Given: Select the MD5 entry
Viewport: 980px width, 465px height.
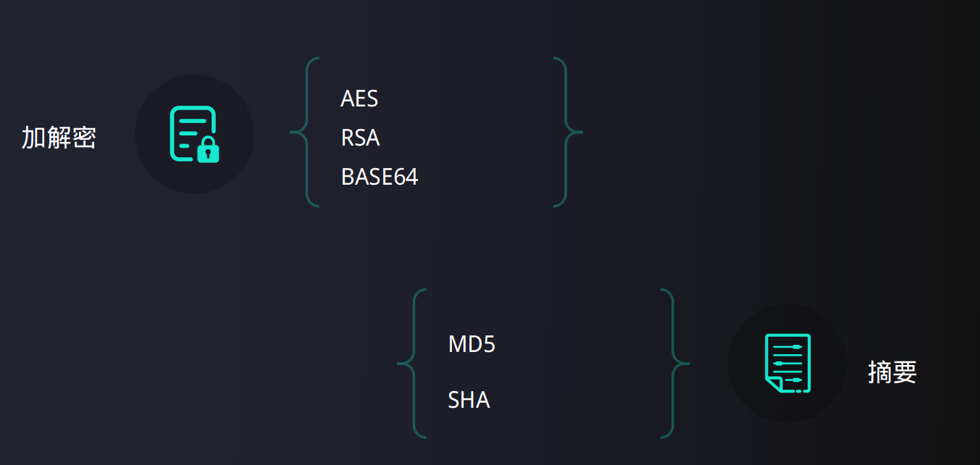Looking at the screenshot, I should pyautogui.click(x=472, y=344).
